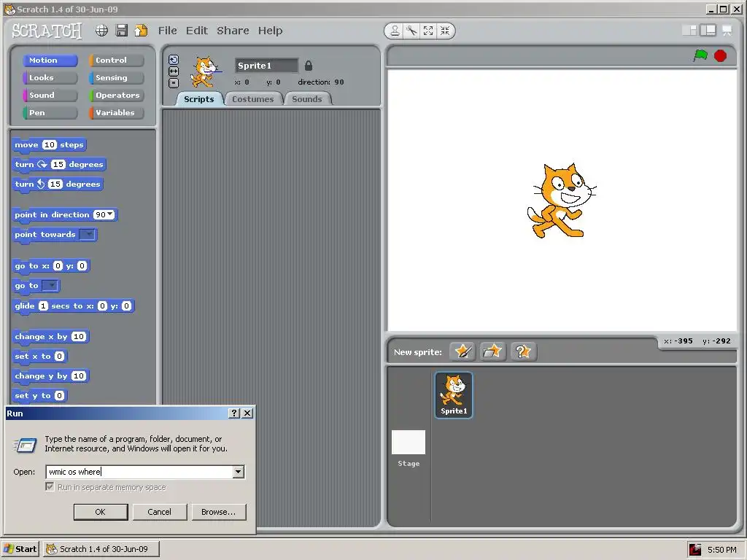Select the Motion block category
The image size is (747, 560).
50,61
